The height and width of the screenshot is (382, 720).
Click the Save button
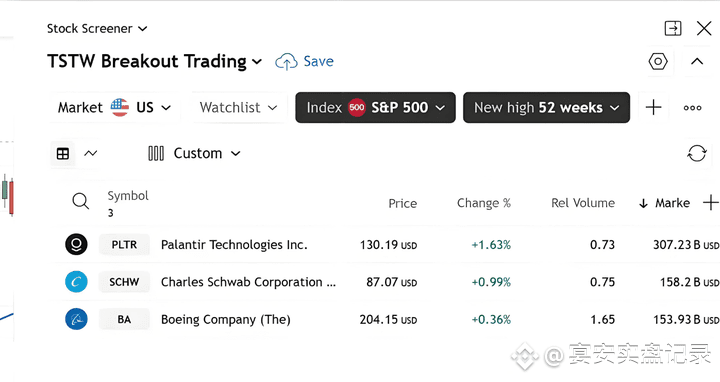pyautogui.click(x=304, y=61)
